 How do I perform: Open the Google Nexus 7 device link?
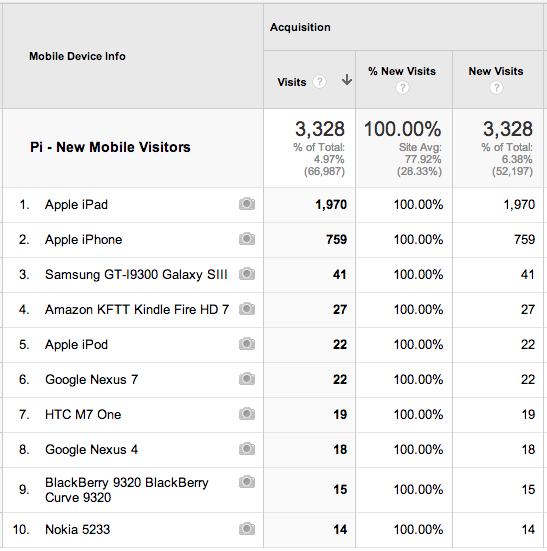click(91, 380)
